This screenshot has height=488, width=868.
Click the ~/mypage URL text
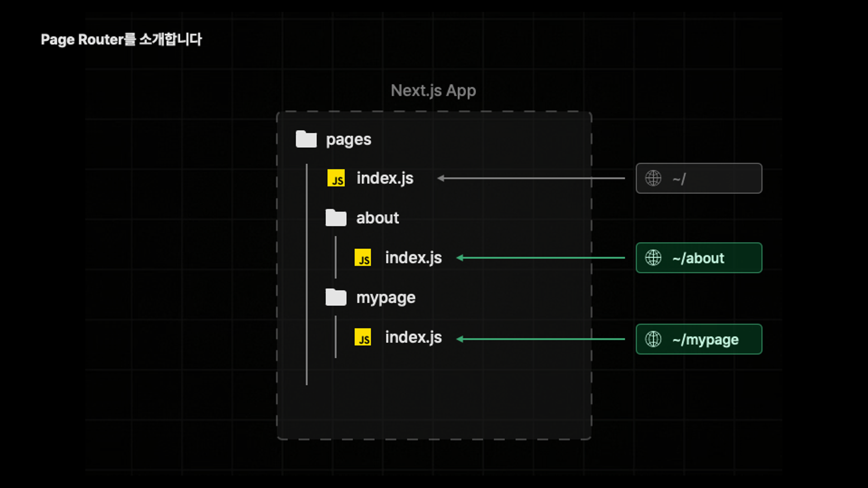click(x=705, y=340)
